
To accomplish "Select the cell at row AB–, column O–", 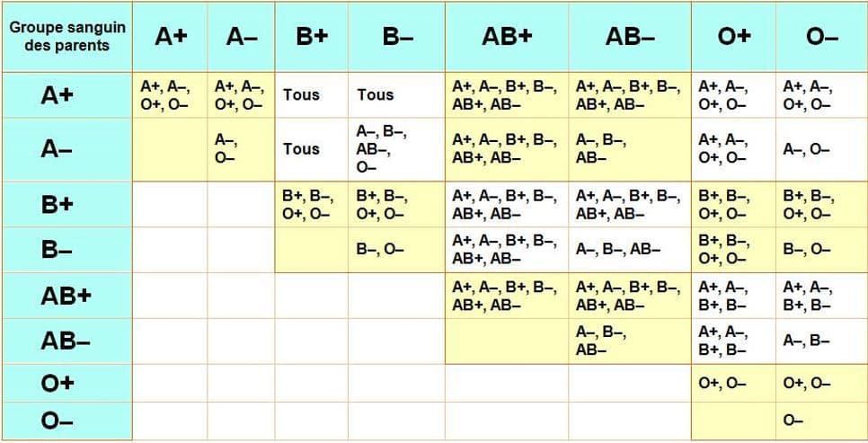I will 821,341.
